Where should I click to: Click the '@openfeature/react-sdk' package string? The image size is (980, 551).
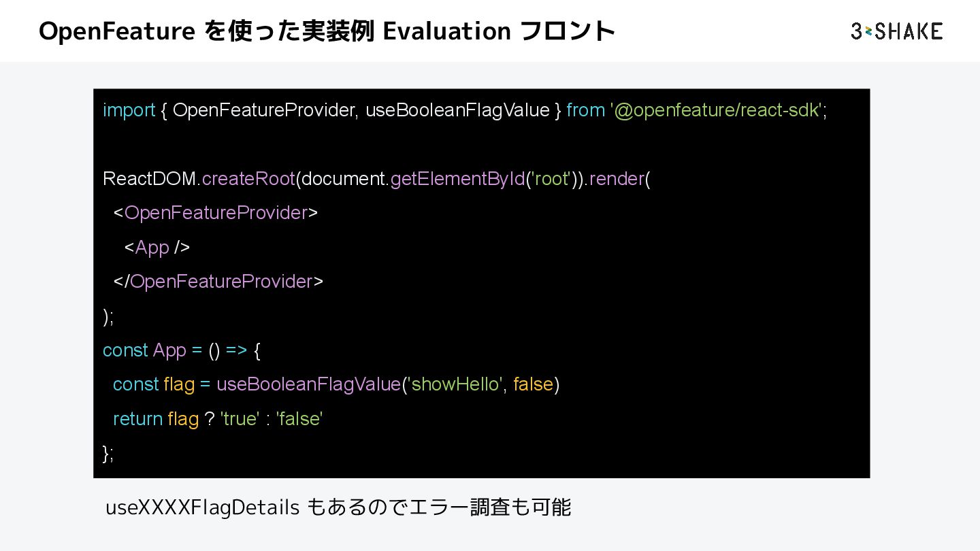tap(717, 110)
